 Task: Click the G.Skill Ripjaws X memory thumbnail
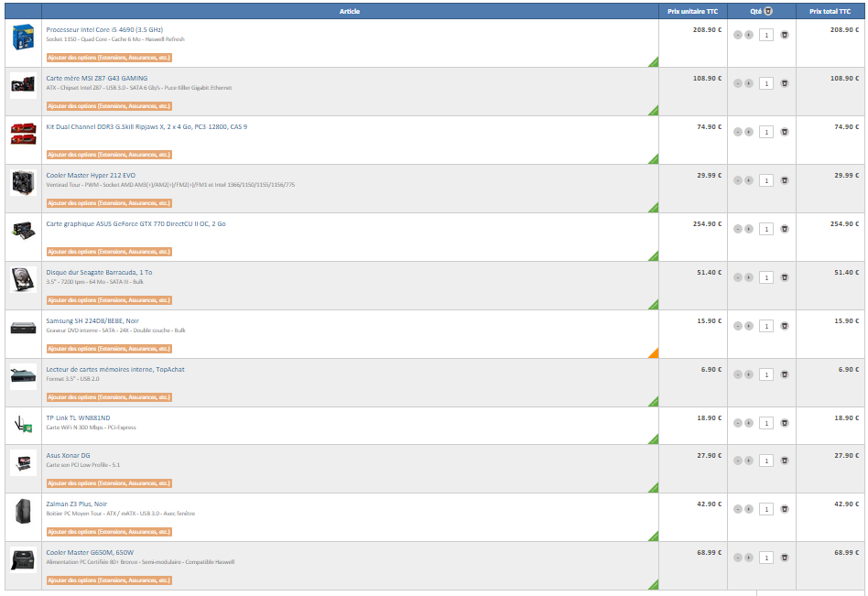click(x=23, y=134)
